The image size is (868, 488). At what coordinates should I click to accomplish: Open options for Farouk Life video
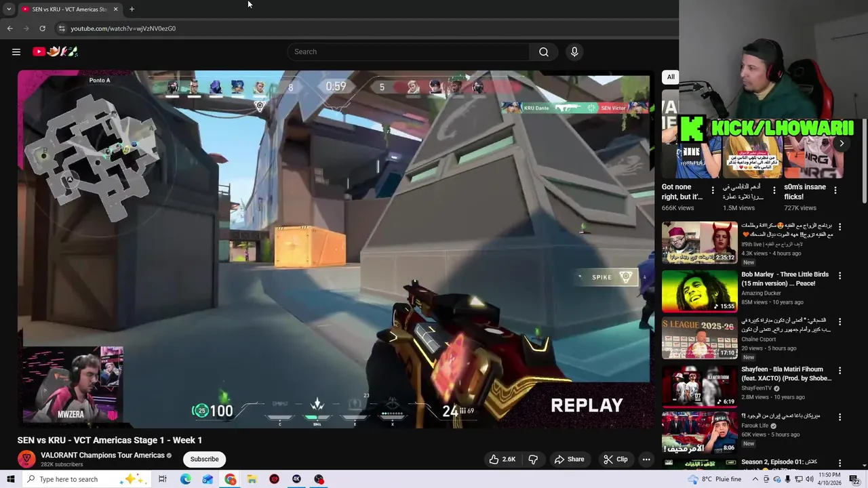pos(840,418)
